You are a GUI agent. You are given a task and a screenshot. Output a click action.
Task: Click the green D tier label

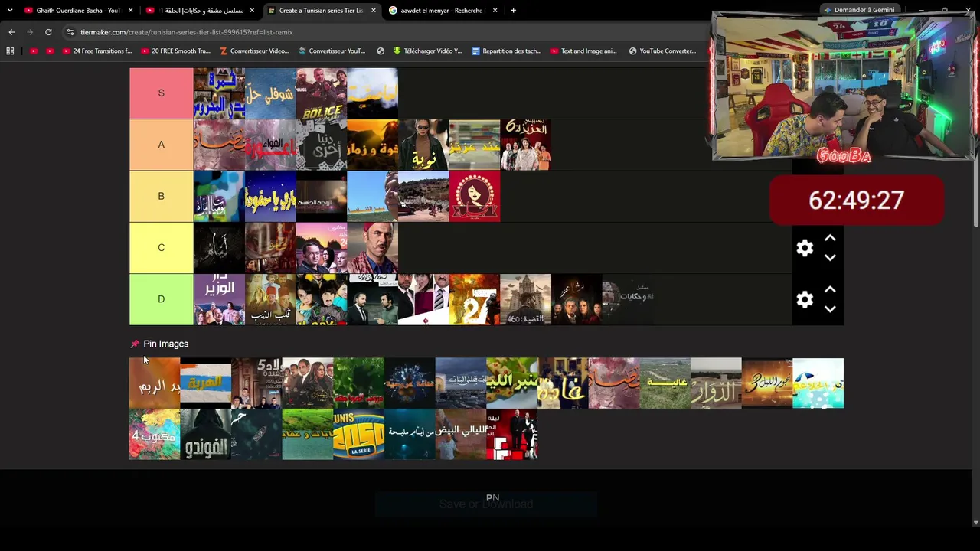tap(161, 299)
